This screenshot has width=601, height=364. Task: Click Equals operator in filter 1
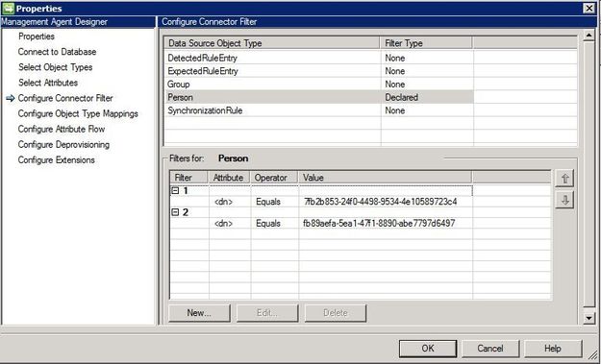point(268,202)
